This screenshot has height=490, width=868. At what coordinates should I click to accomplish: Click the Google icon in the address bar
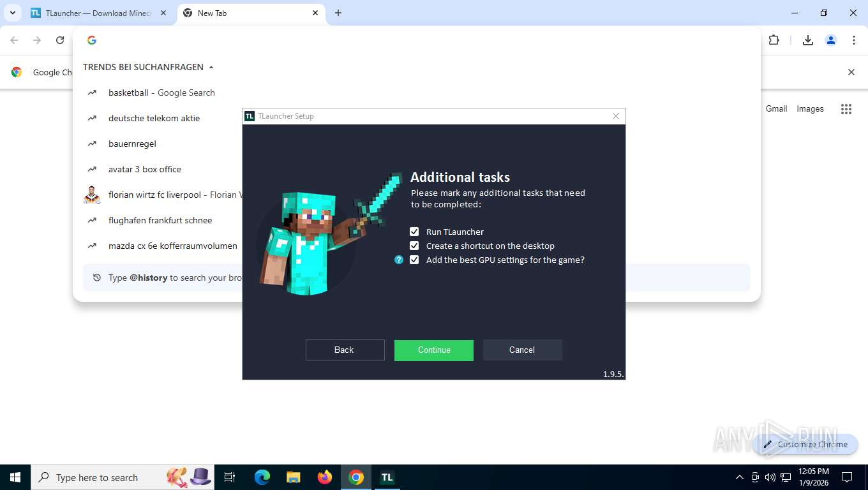click(92, 40)
